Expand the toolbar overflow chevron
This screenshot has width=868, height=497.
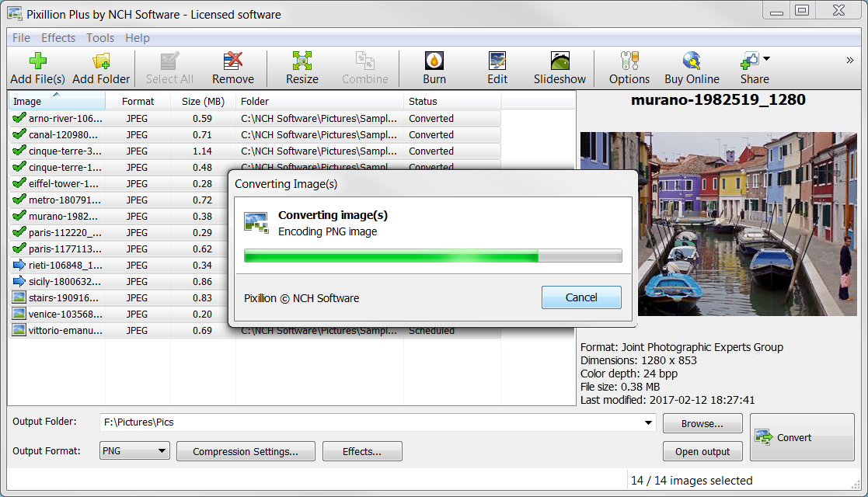(x=849, y=61)
